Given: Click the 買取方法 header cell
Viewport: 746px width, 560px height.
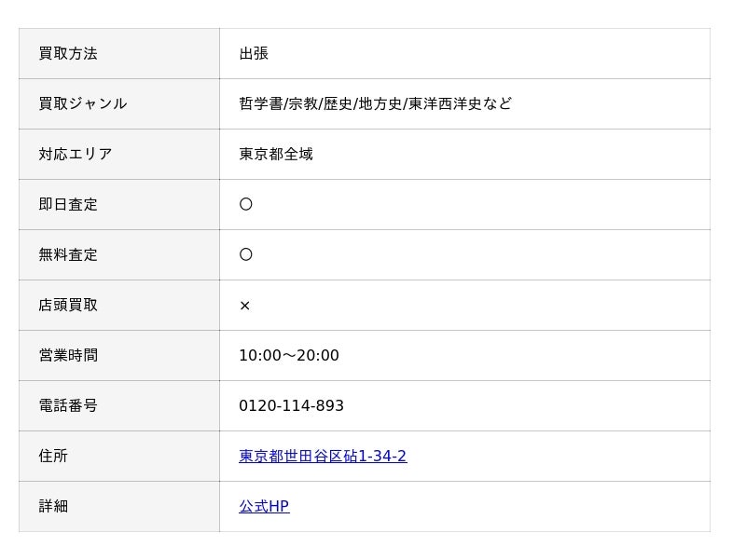Looking at the screenshot, I should 119,54.
